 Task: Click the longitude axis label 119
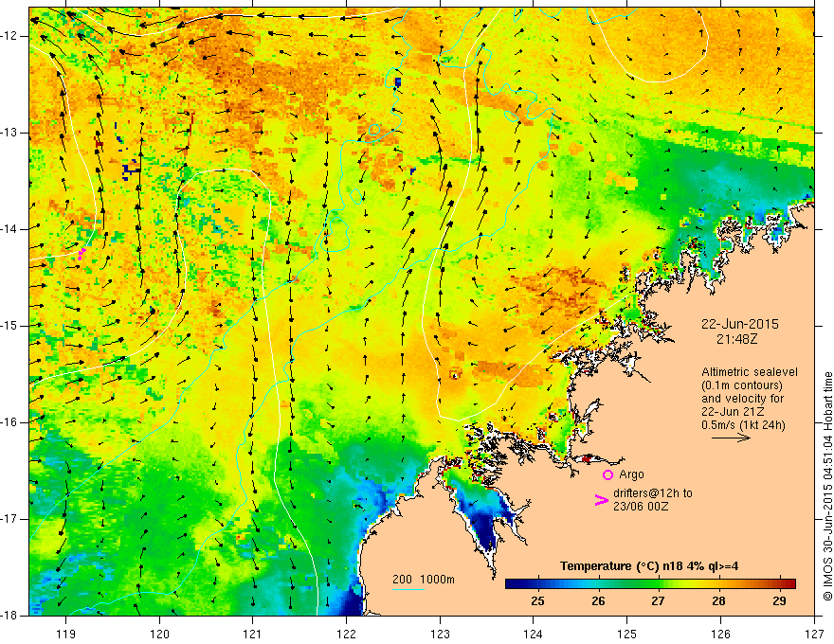66,634
